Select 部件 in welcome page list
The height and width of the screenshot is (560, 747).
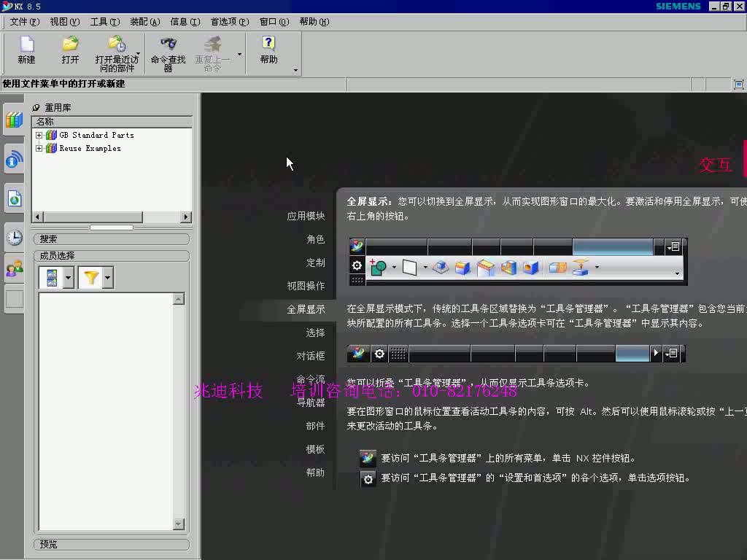[x=315, y=426]
